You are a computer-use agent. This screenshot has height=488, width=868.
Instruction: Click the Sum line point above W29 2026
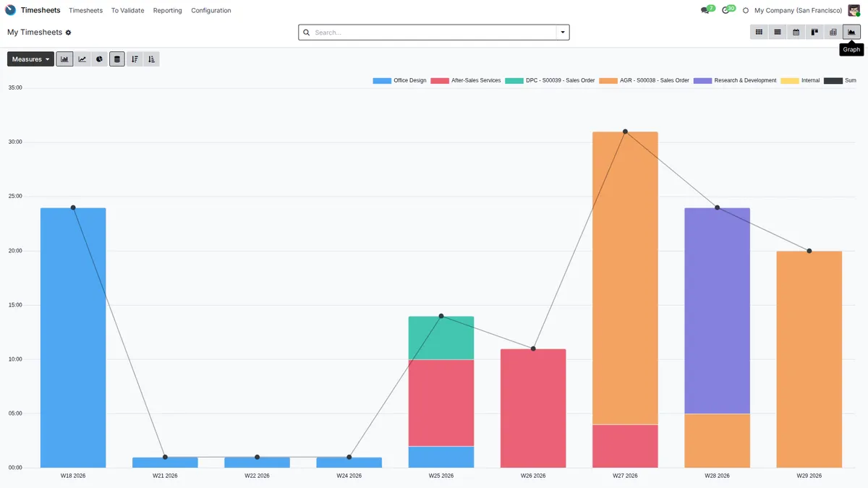point(809,251)
